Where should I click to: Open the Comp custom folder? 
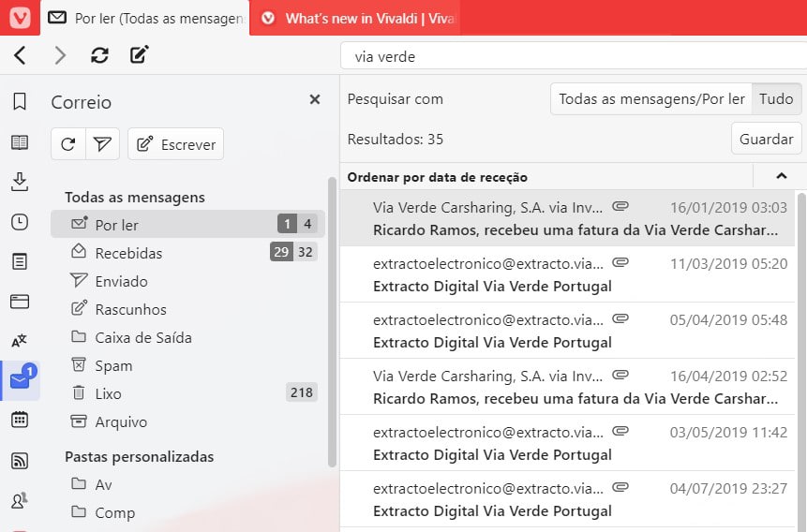click(187, 512)
